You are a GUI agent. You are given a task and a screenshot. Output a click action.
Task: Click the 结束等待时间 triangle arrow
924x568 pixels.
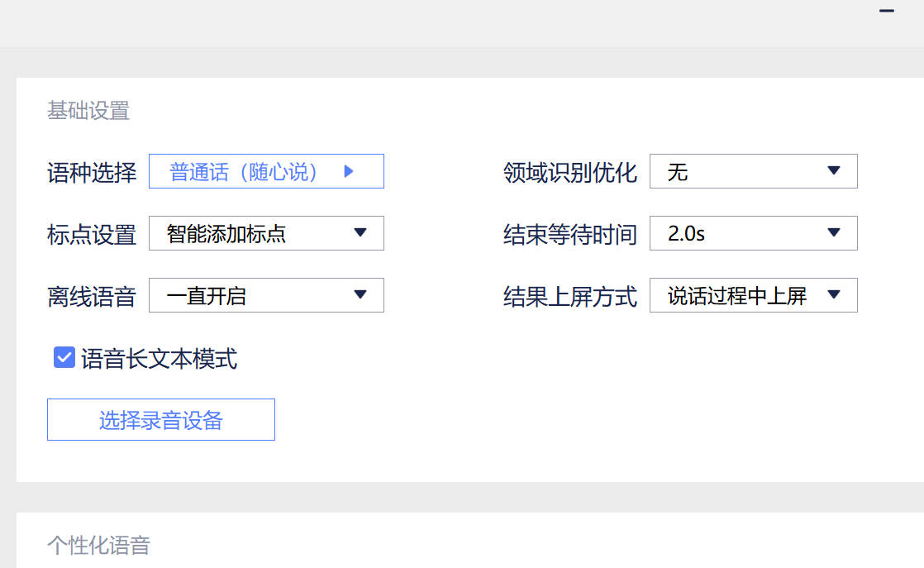tap(834, 233)
